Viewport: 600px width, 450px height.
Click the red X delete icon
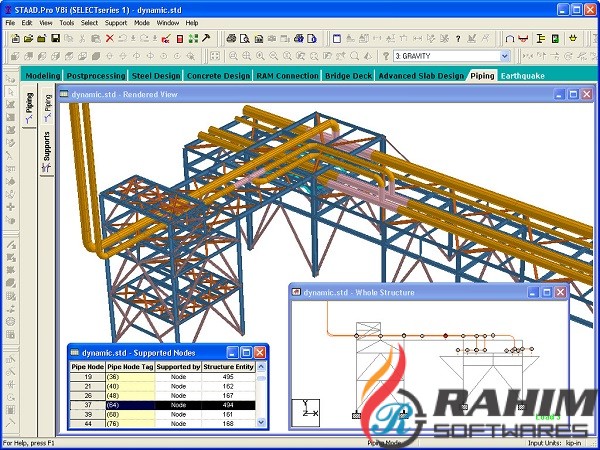109,39
